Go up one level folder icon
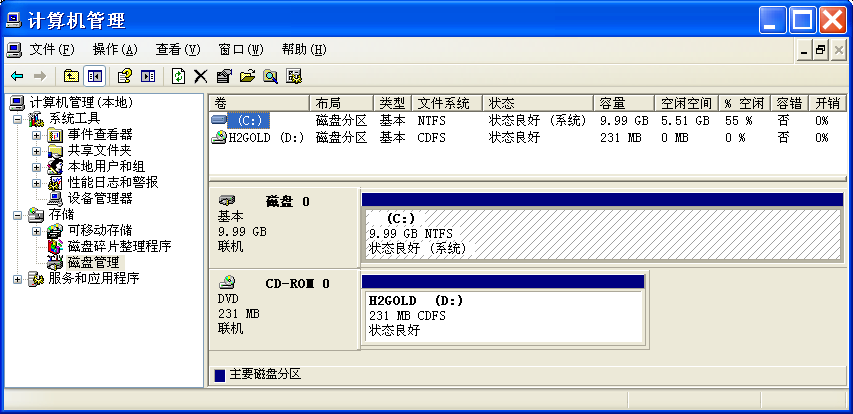The width and height of the screenshot is (853, 414). coord(71,76)
